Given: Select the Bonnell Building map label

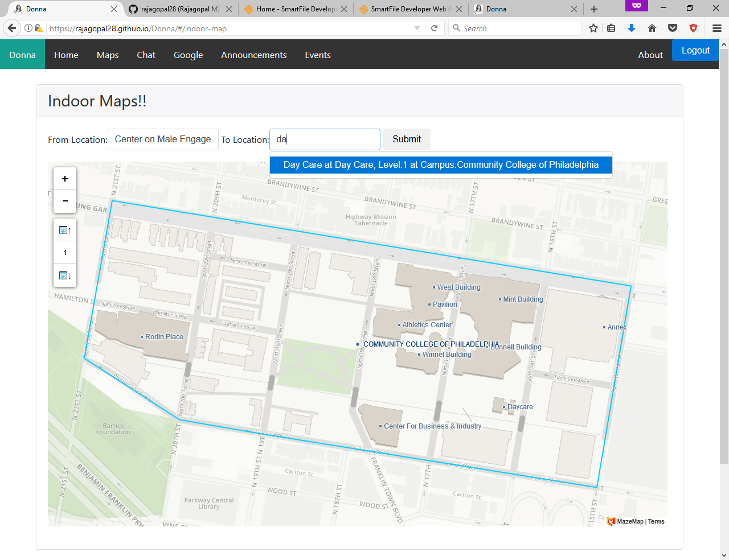Looking at the screenshot, I should click(516, 347).
